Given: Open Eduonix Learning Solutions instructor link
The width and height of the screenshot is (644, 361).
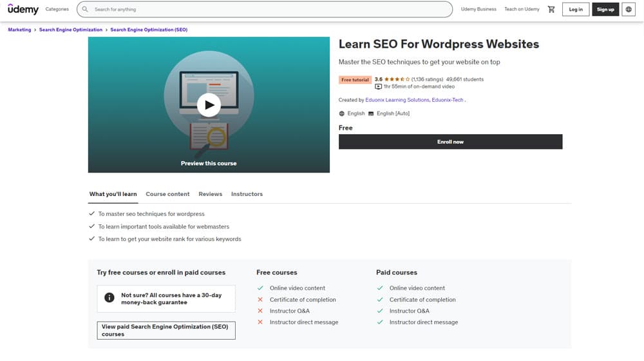Looking at the screenshot, I should pos(397,100).
